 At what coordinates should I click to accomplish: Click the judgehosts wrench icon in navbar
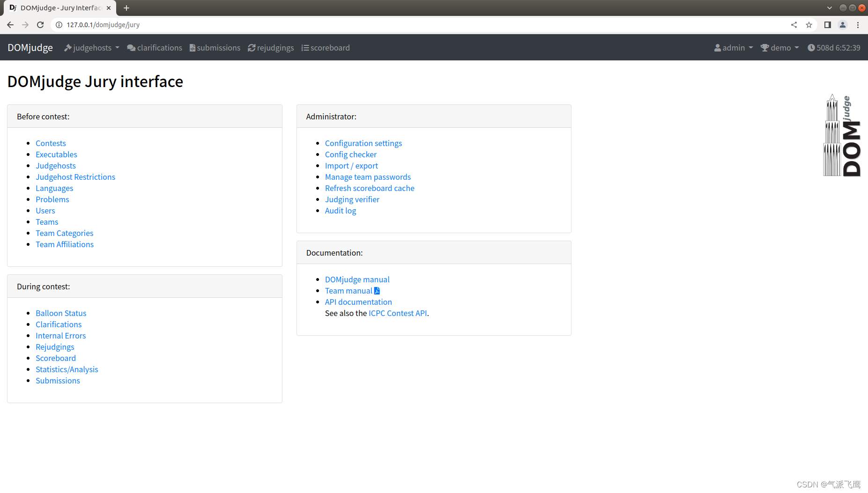pyautogui.click(x=68, y=47)
